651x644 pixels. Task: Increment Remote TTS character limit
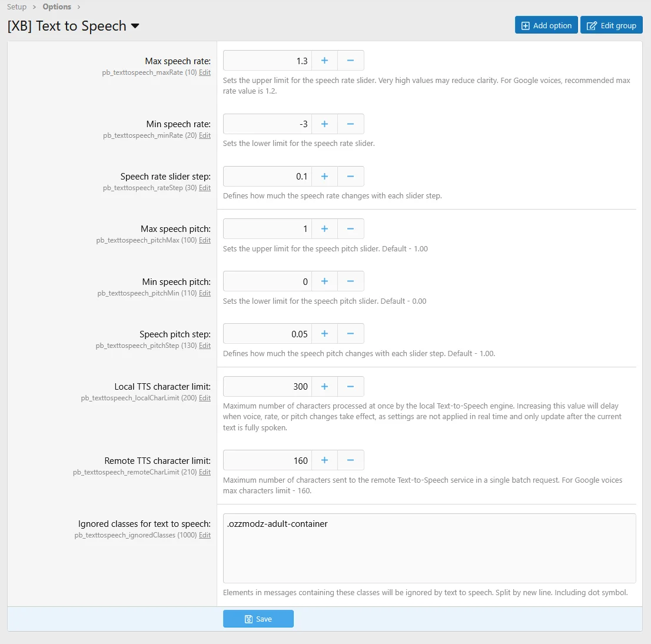[324, 460]
